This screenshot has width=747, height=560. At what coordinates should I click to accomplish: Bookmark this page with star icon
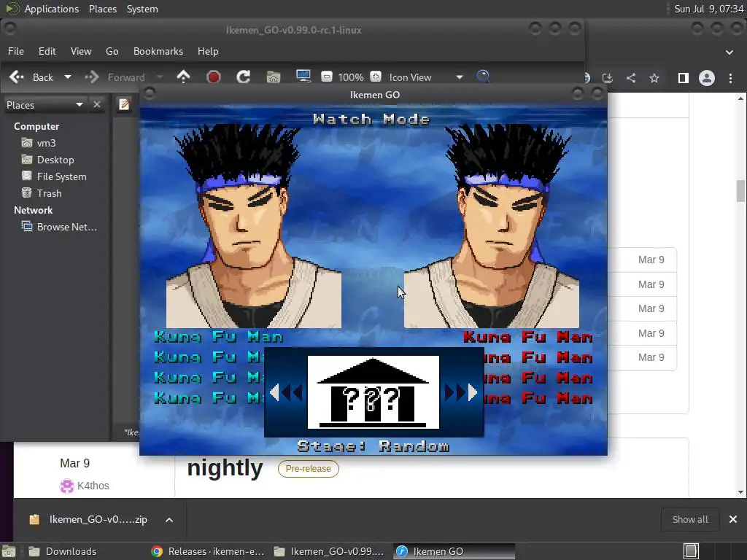[x=654, y=78]
